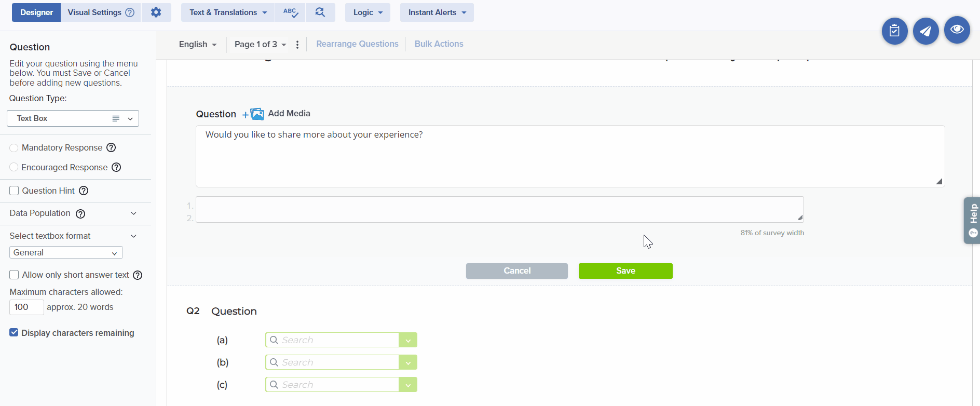Open the Logic menu

367,12
